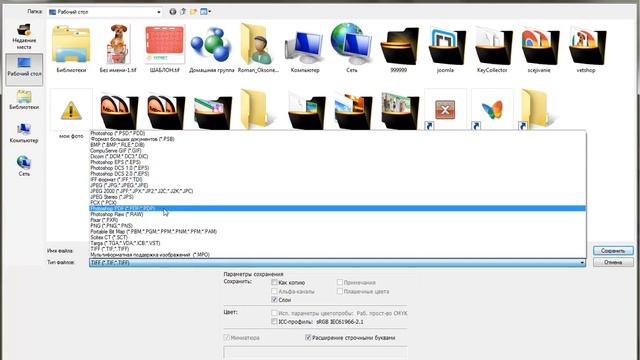
Task: Choose PNG (*.PNG;*.PNS) format
Action: [x=338, y=225]
